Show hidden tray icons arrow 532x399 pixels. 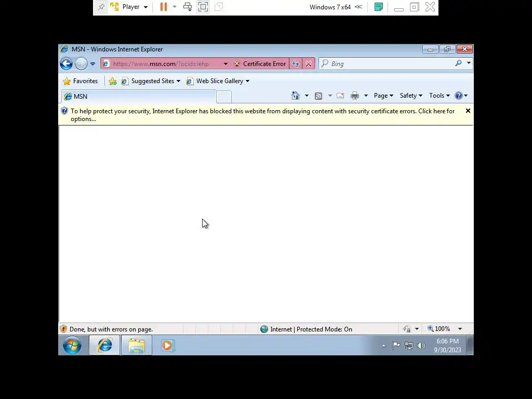click(383, 345)
